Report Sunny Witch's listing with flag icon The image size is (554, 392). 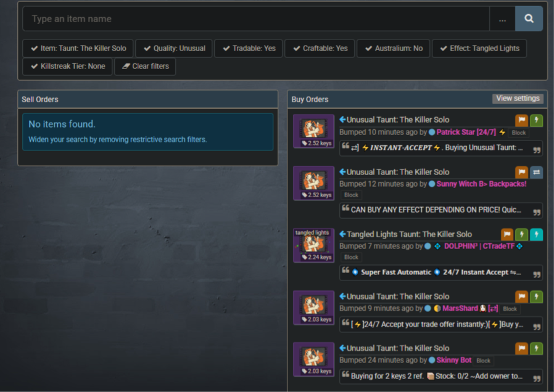[x=521, y=172]
